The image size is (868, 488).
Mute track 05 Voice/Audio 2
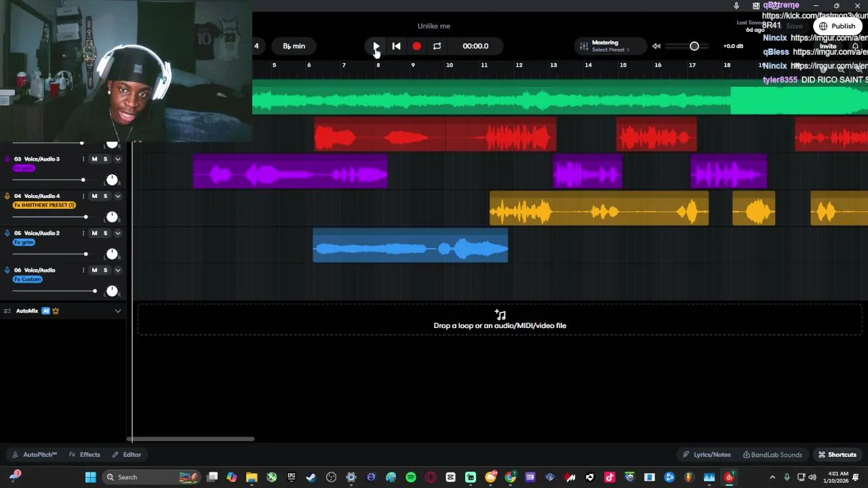click(94, 233)
